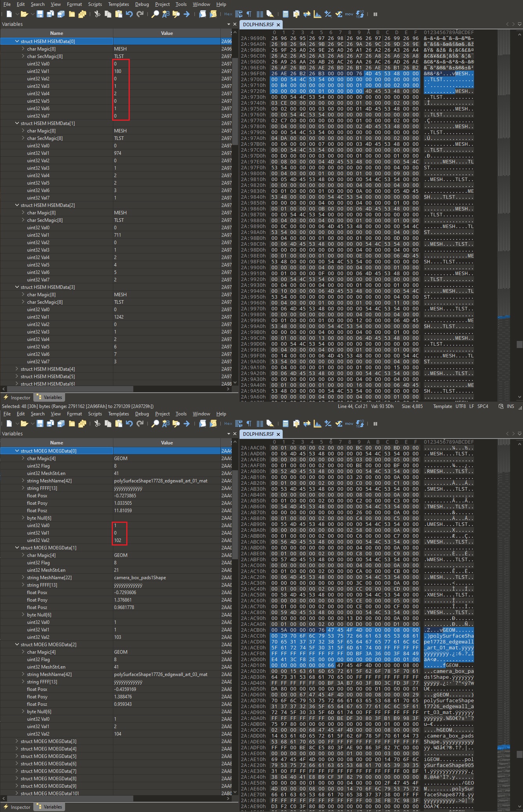Open Format menu in bottom window

coord(74,414)
